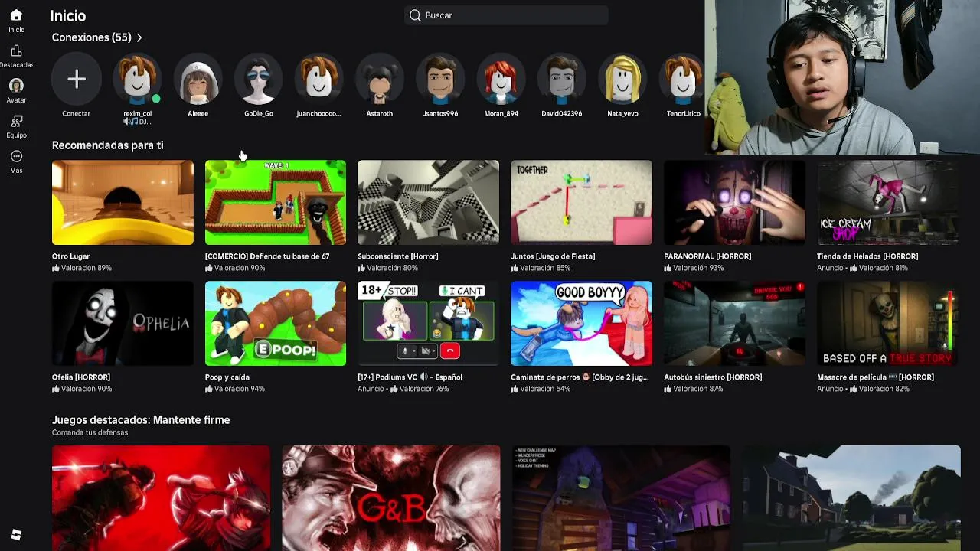Open Moran_894 friend avatar
Image resolution: width=980 pixels, height=551 pixels.
501,80
